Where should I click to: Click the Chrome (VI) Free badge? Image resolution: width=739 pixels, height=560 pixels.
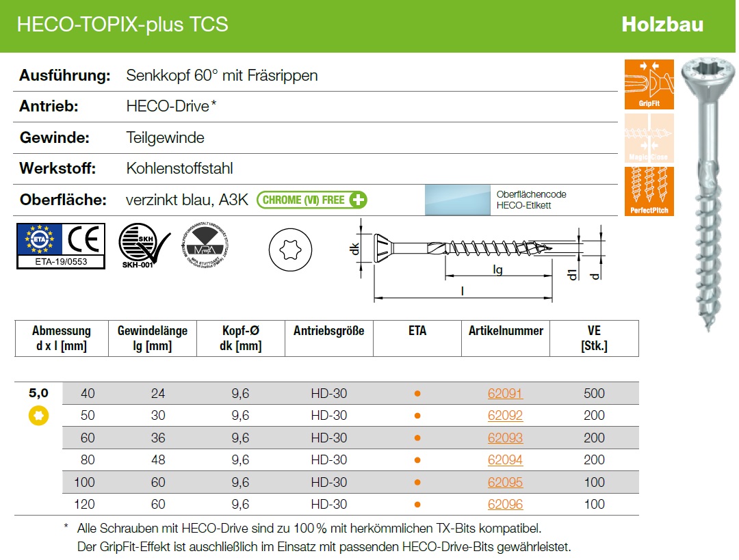click(x=311, y=200)
